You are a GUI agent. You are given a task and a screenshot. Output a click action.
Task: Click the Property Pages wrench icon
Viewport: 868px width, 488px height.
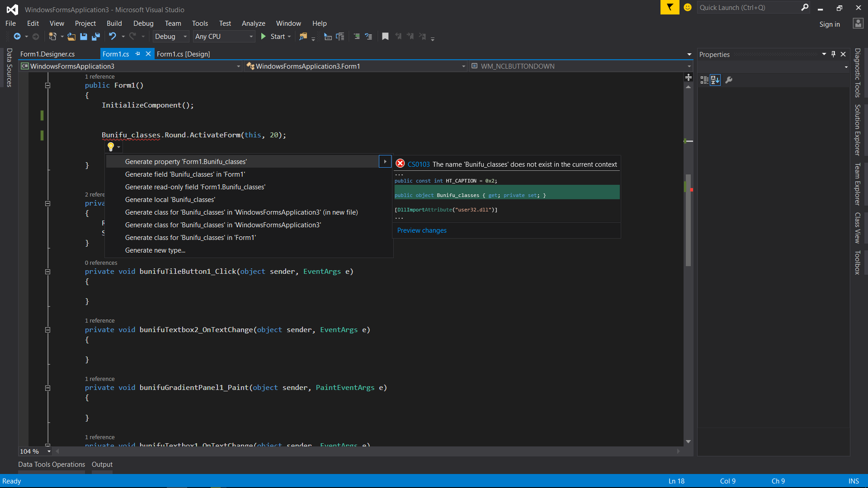pos(729,80)
